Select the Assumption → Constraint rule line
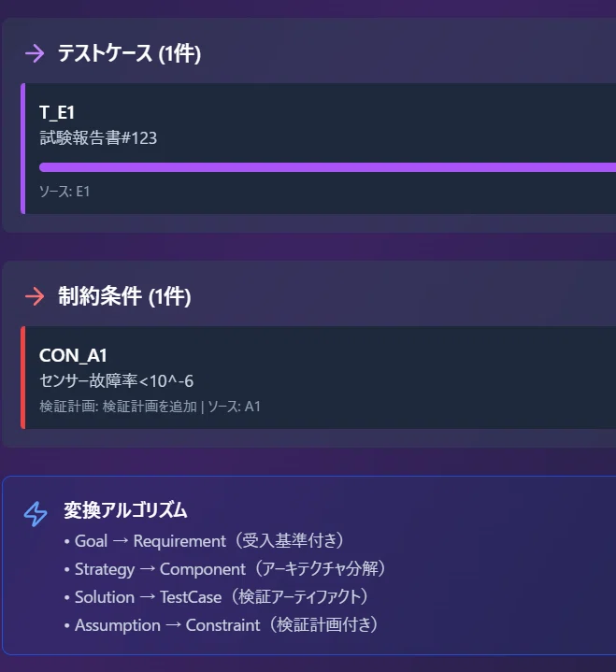This screenshot has width=616, height=672. 222,625
